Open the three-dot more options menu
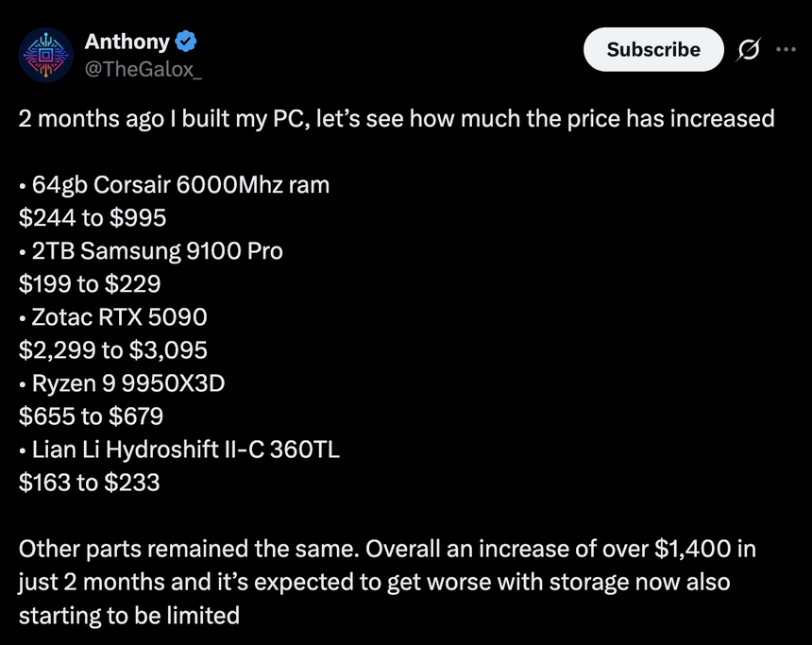This screenshot has height=645, width=812. click(786, 50)
